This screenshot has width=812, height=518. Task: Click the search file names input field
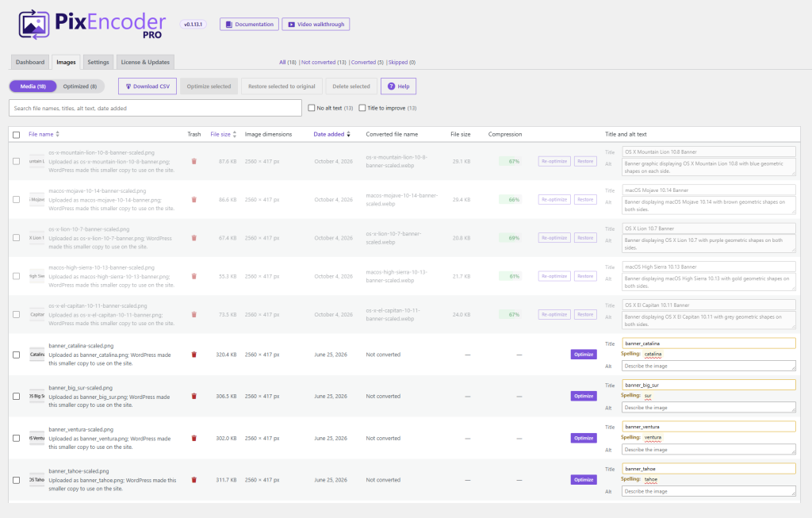155,108
